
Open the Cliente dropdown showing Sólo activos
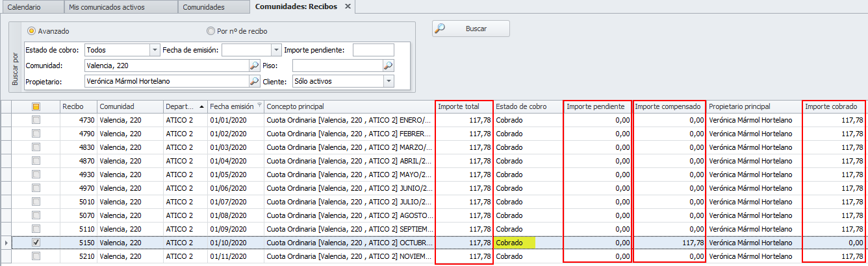tap(389, 81)
